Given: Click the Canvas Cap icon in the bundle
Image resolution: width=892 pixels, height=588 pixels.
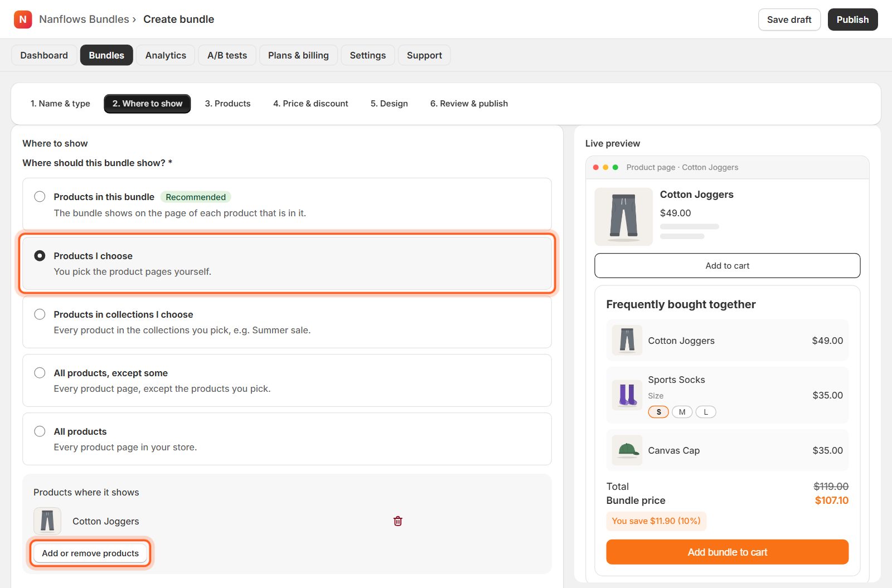Looking at the screenshot, I should tap(627, 450).
